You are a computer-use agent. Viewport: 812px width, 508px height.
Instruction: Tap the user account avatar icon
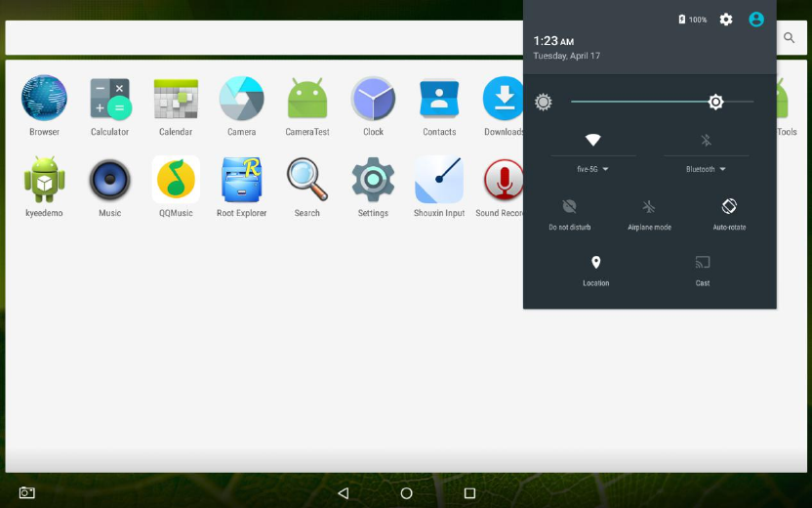pyautogui.click(x=756, y=20)
